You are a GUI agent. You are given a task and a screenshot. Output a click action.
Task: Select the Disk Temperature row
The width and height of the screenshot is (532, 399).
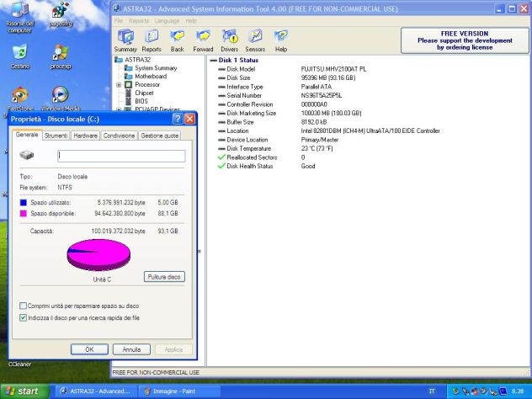pyautogui.click(x=275, y=149)
